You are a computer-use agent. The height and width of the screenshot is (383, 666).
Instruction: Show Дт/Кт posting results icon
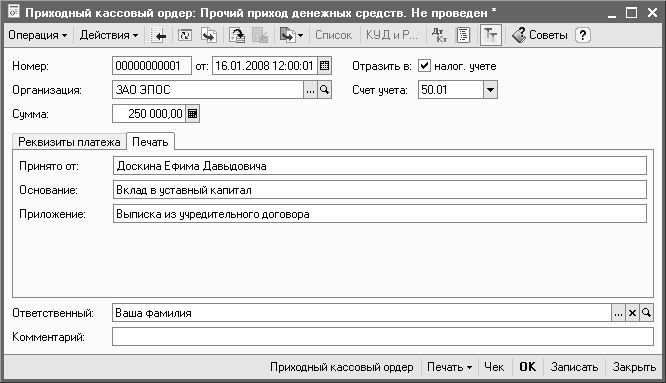point(439,35)
